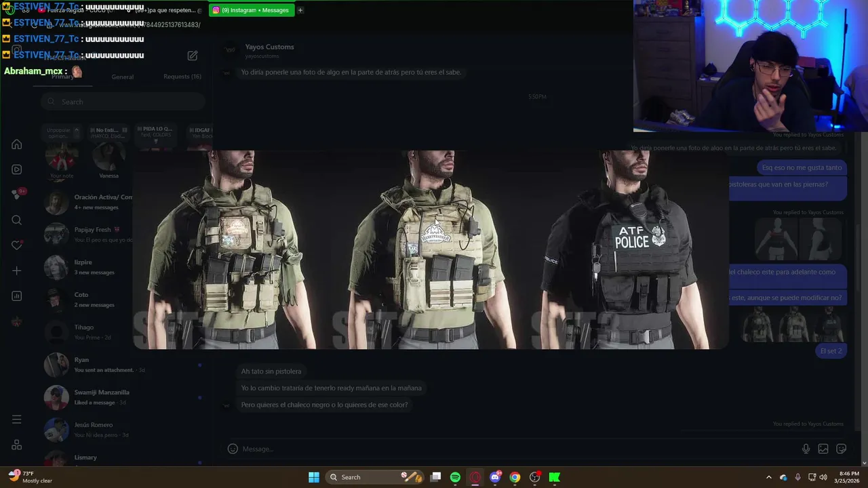Click the Windows Start button
The height and width of the screenshot is (488, 868).
pos(314,477)
